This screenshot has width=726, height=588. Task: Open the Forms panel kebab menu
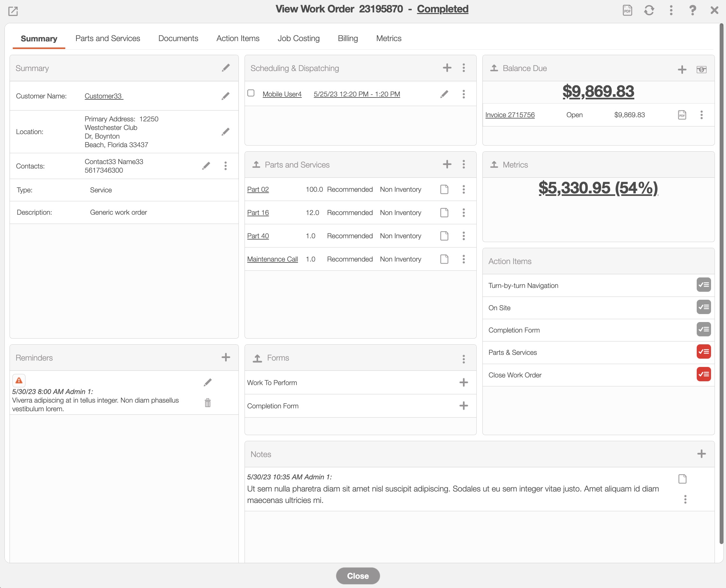[x=464, y=359]
